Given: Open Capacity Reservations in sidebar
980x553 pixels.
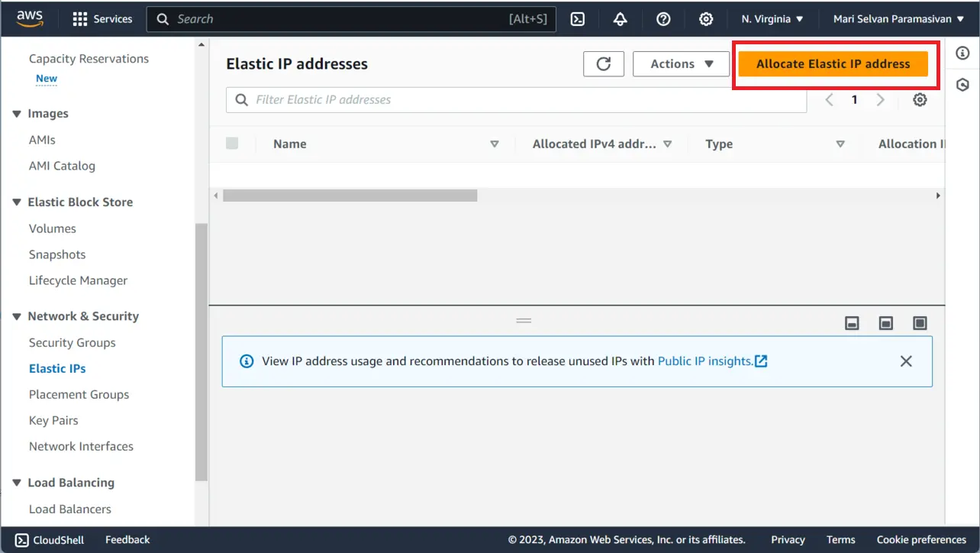Looking at the screenshot, I should [x=89, y=59].
